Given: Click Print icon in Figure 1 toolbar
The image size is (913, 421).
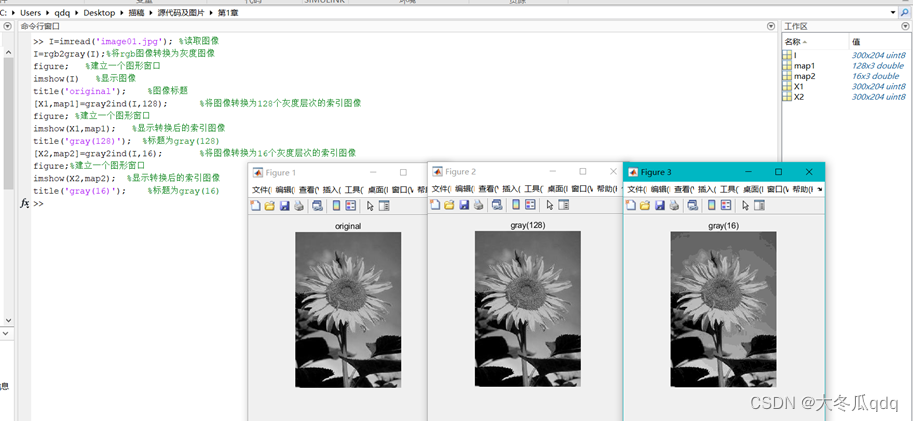Looking at the screenshot, I should (299, 206).
